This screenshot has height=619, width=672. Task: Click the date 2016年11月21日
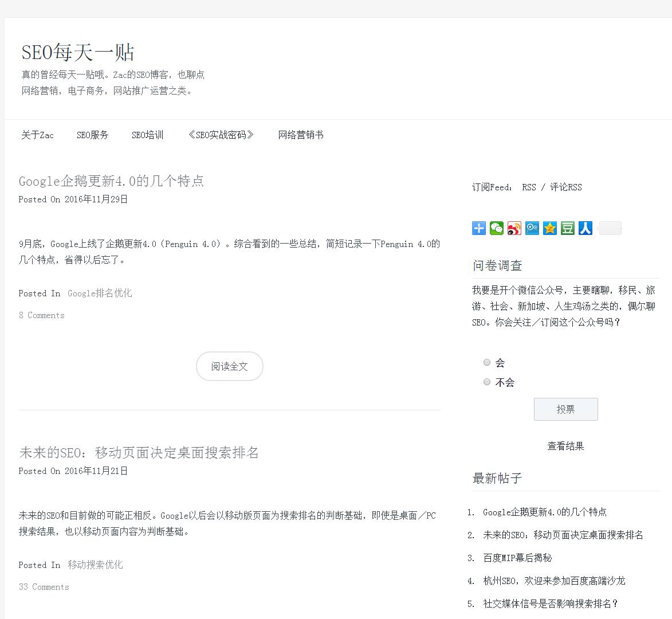tap(96, 471)
